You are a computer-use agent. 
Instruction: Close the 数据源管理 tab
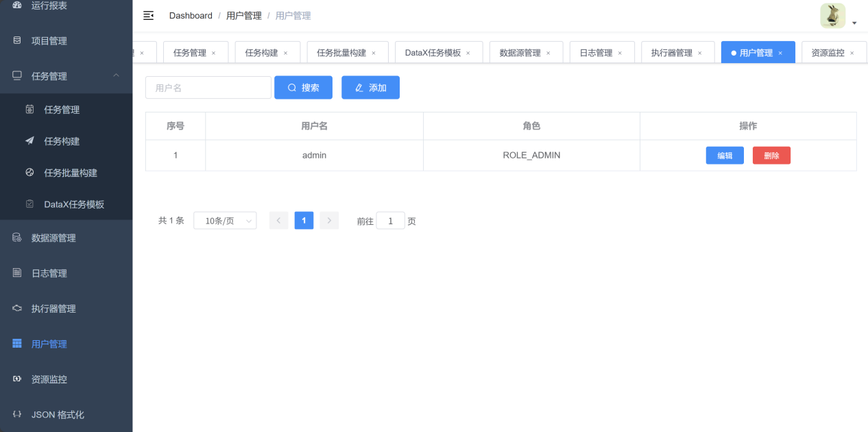tap(548, 53)
